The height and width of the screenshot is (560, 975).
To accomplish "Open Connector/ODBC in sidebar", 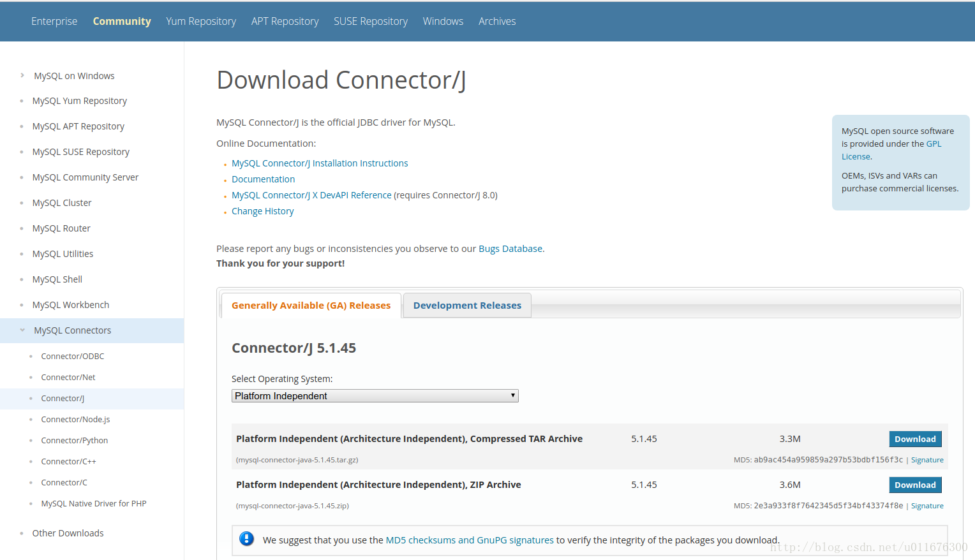I will (73, 357).
